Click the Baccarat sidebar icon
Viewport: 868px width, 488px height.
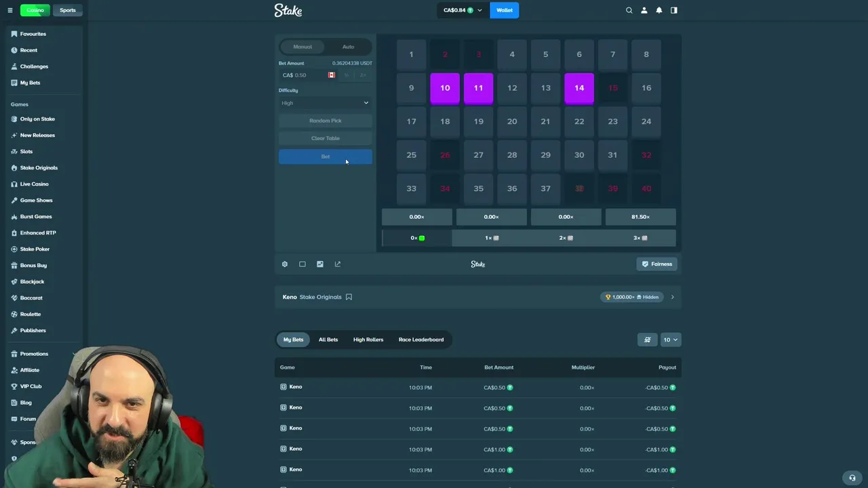click(14, 298)
